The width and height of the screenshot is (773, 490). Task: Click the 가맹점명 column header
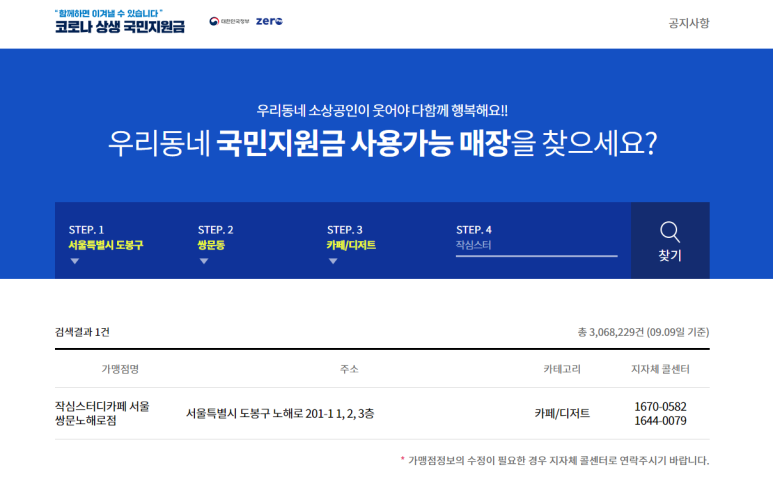tap(120, 369)
